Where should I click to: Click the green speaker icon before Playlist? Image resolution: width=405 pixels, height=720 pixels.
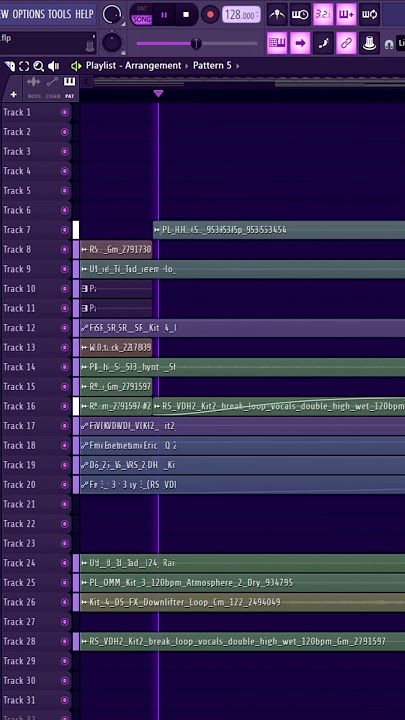point(76,66)
